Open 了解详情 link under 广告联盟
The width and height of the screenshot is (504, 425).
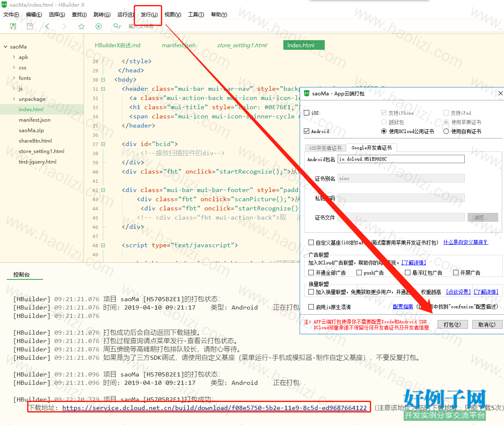(x=414, y=263)
